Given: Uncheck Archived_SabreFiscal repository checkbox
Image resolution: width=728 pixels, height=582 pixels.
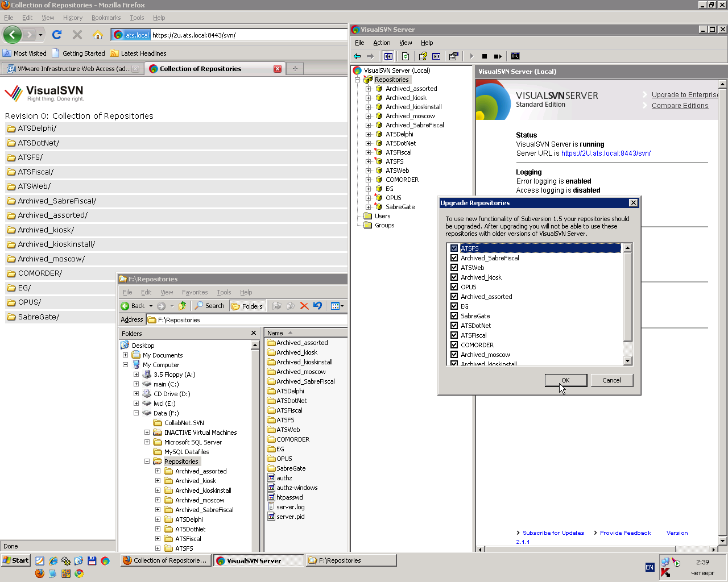Looking at the screenshot, I should [x=454, y=258].
